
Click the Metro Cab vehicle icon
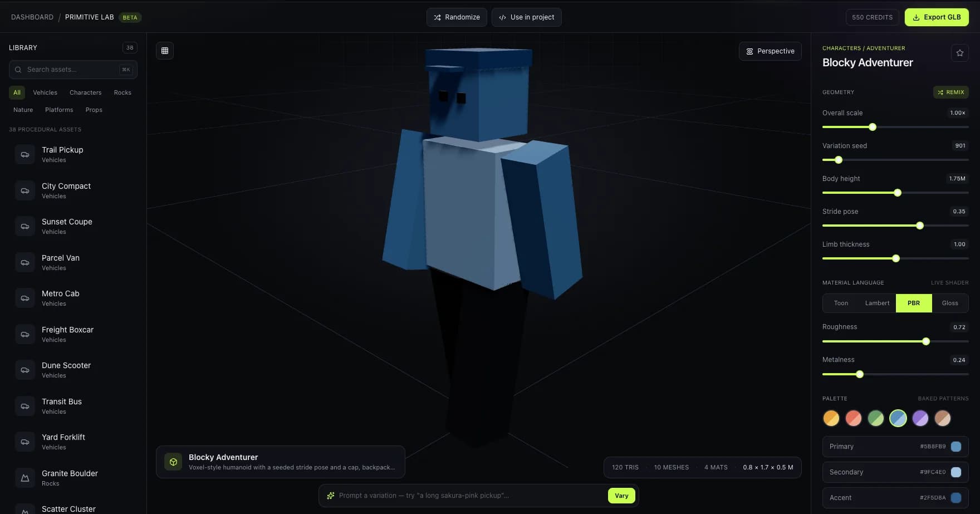point(25,298)
